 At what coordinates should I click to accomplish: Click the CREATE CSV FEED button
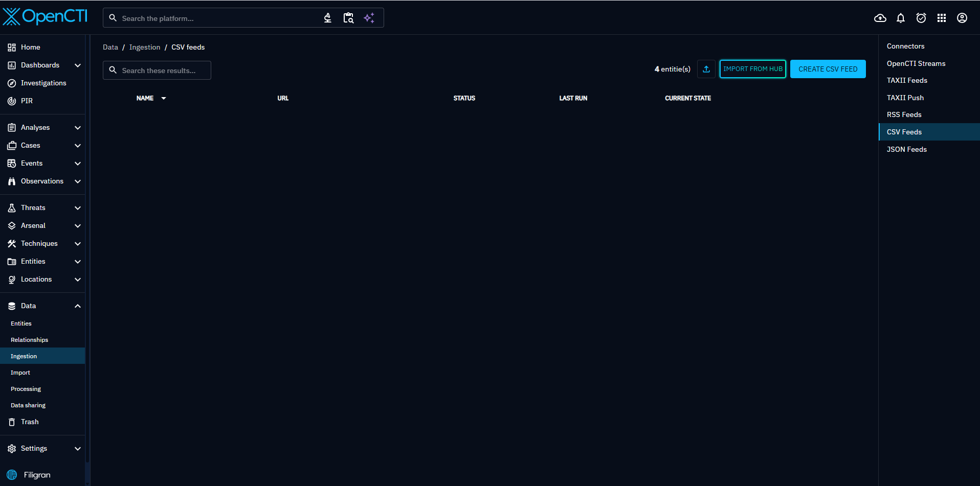coord(828,68)
